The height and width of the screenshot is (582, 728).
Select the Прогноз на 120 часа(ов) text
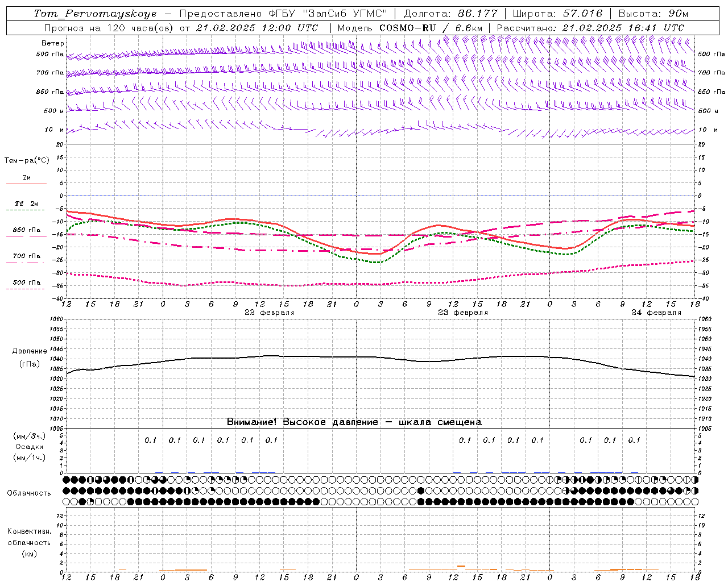click(109, 28)
